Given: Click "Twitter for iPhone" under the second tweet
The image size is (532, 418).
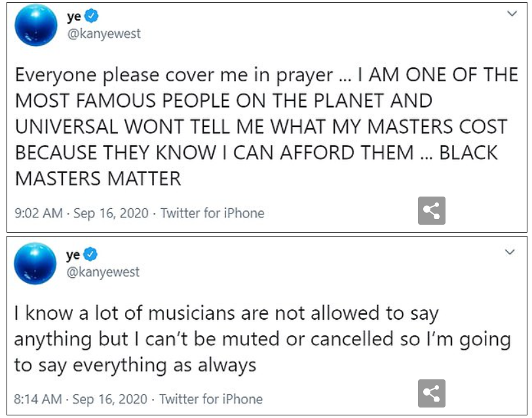Looking at the screenshot, I should (x=211, y=399).
